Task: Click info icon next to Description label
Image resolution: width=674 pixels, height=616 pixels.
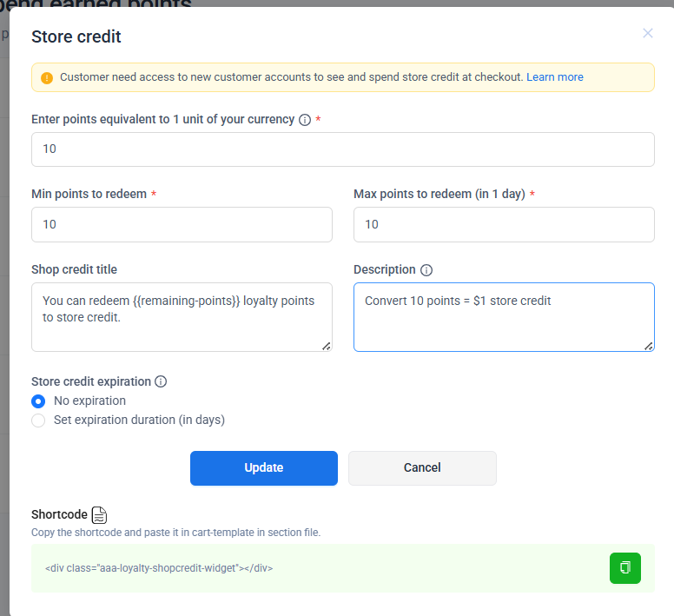Action: click(426, 270)
